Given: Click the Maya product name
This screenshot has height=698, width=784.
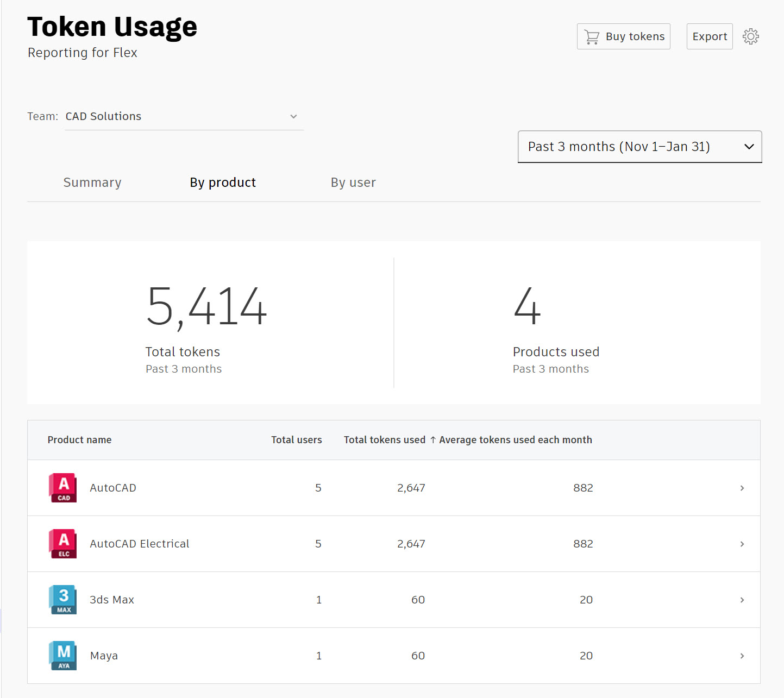Looking at the screenshot, I should (104, 656).
